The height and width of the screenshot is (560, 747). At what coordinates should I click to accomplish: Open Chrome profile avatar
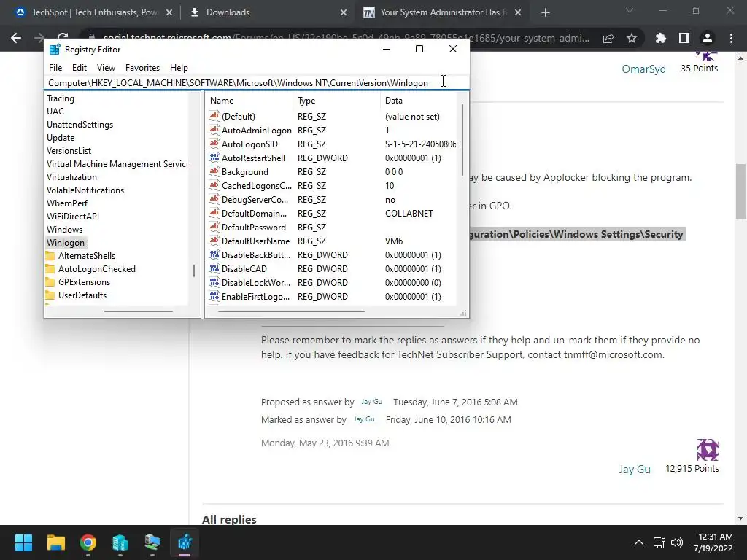pyautogui.click(x=708, y=38)
